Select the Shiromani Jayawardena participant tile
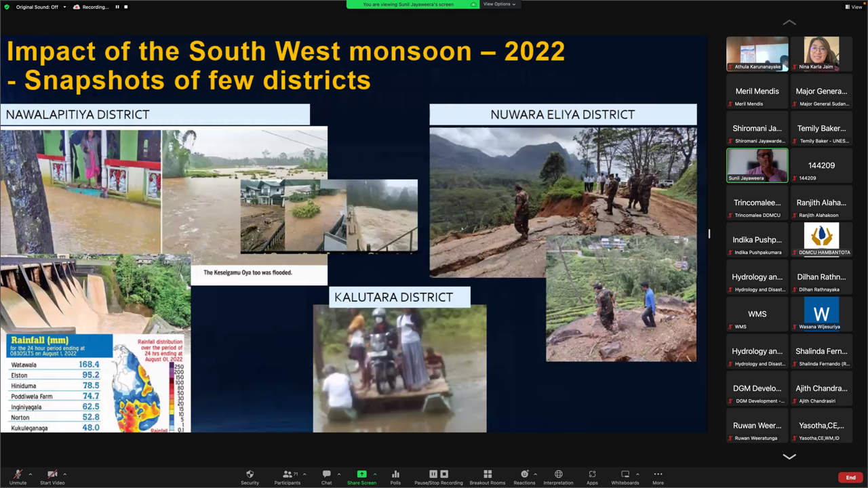Viewport: 868px width, 488px height. click(757, 128)
